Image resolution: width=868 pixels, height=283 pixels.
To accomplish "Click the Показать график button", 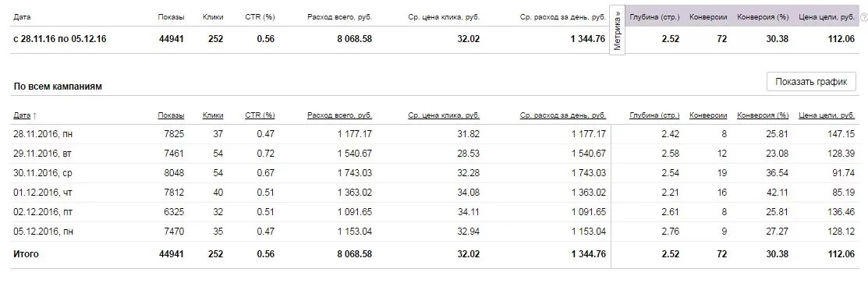I will tap(811, 82).
